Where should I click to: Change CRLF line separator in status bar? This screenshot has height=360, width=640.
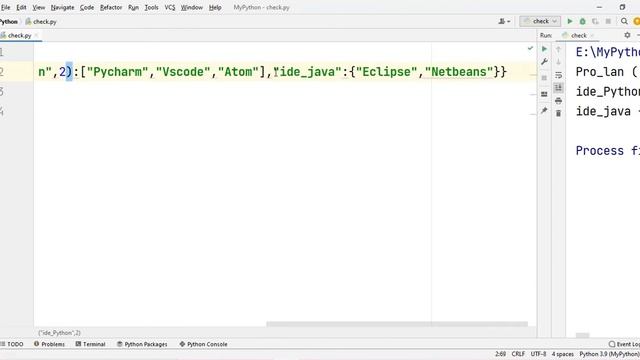click(x=518, y=354)
